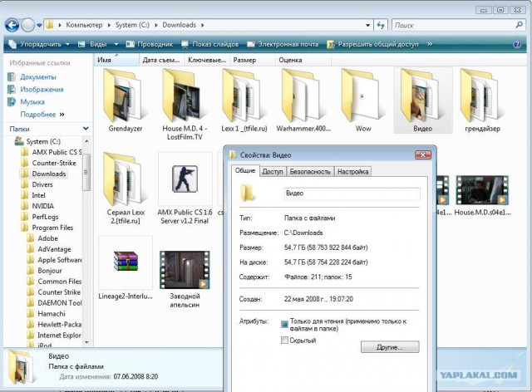The image size is (532, 392).
Task: Select Downloads folder in the tree
Action: tap(49, 174)
